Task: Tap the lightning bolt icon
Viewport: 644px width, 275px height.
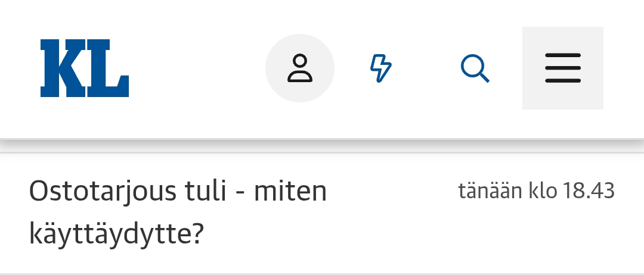Action: tap(380, 68)
